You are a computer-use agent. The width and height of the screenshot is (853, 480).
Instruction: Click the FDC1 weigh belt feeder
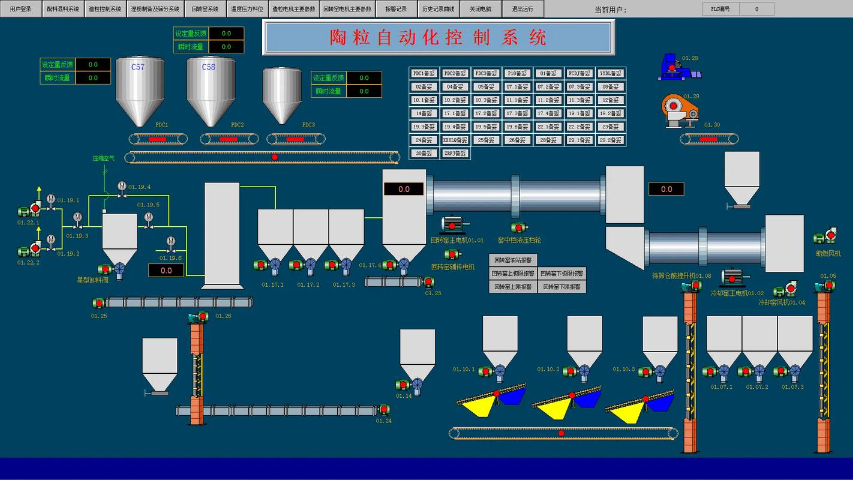158,139
